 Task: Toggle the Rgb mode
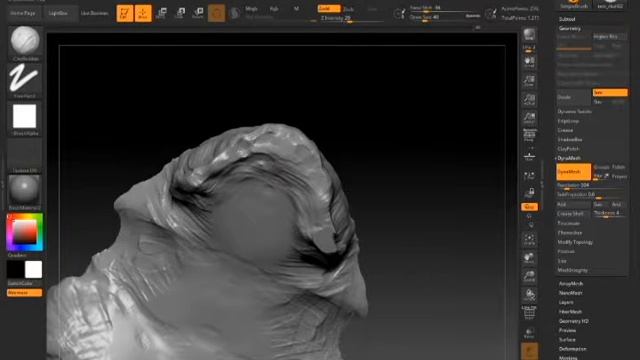pyautogui.click(x=274, y=9)
